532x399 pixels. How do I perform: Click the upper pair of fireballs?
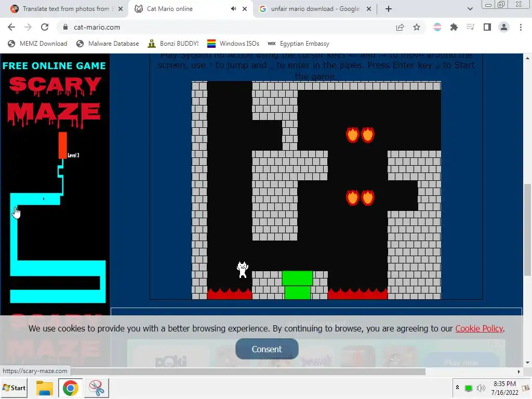pos(360,135)
